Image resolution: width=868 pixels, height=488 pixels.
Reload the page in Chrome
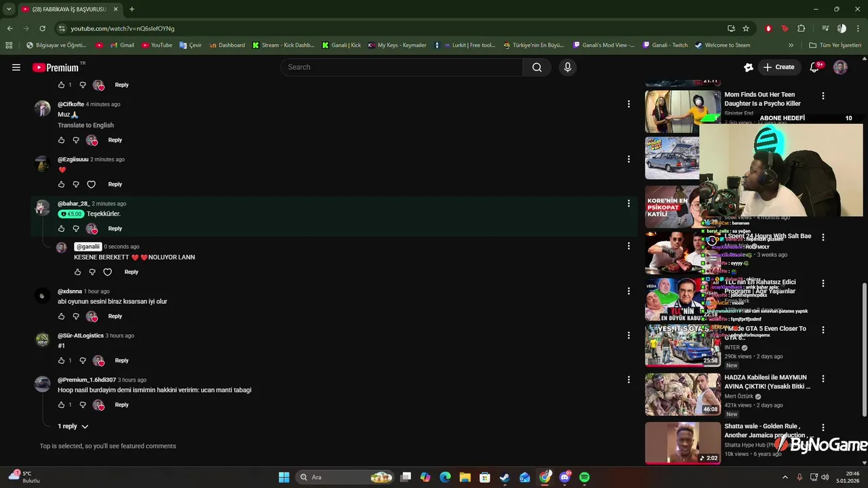tap(42, 28)
